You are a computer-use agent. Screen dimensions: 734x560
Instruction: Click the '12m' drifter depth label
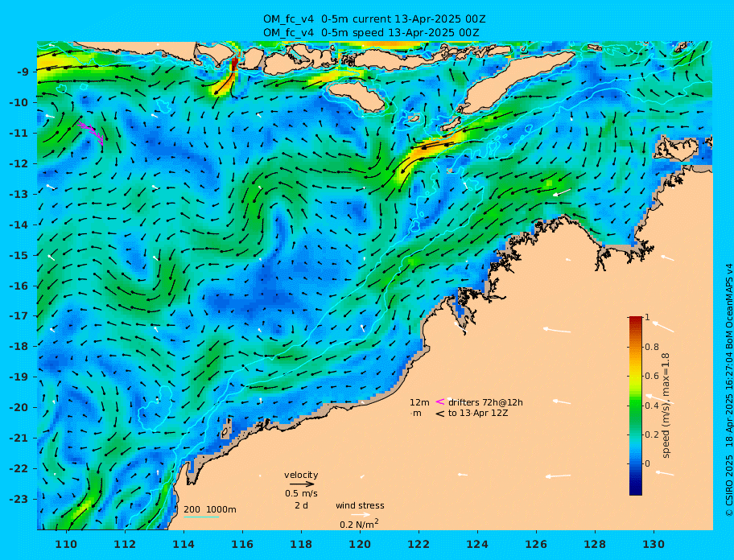[419, 402]
